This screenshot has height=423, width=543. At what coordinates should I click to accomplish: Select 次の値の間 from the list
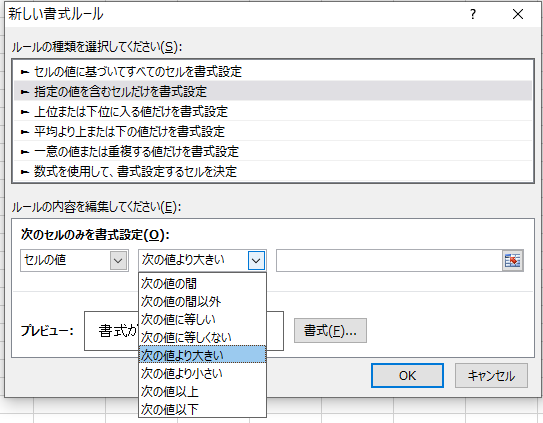point(202,283)
